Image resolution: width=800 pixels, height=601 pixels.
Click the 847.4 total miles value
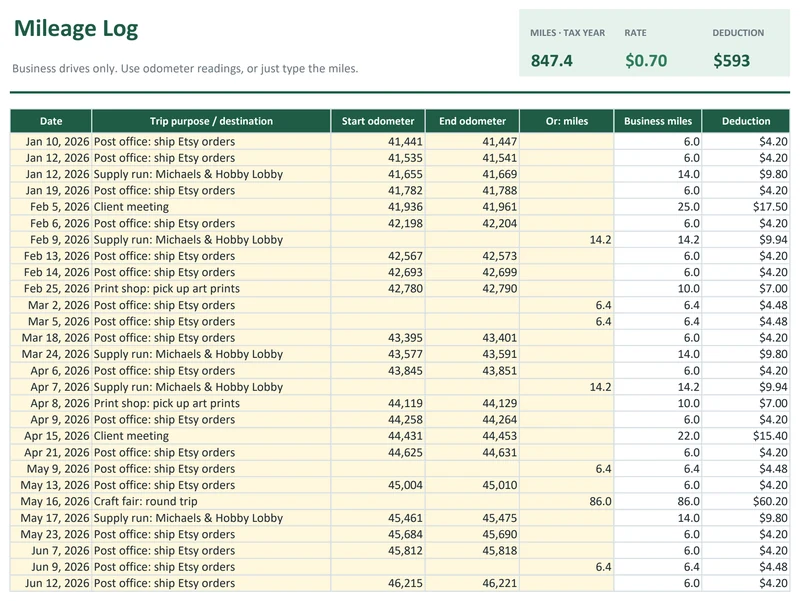[552, 61]
